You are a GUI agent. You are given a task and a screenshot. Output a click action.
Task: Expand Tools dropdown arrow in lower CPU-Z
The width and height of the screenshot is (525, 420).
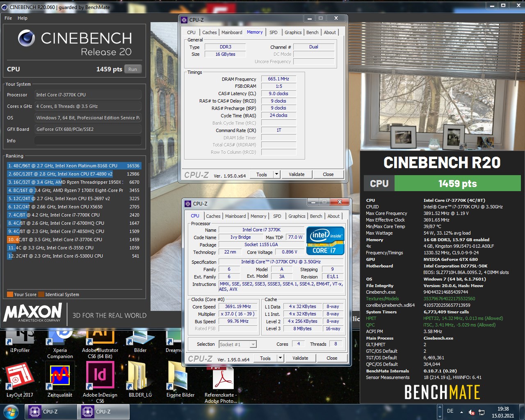[280, 358]
